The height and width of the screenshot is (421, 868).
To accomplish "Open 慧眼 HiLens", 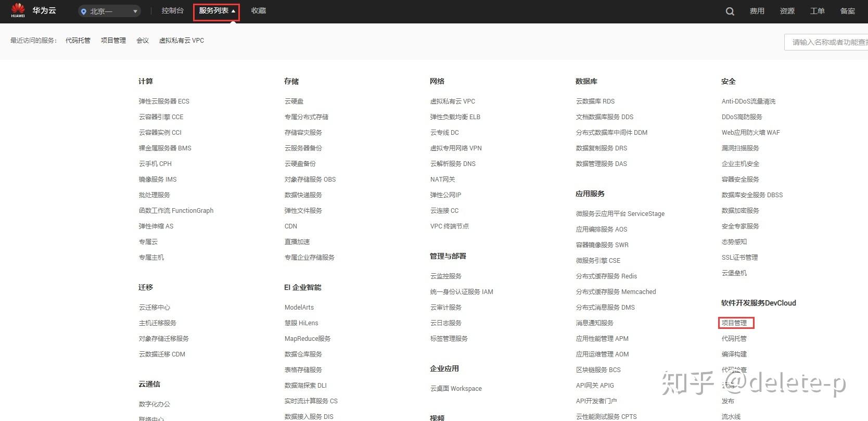I will (x=301, y=323).
